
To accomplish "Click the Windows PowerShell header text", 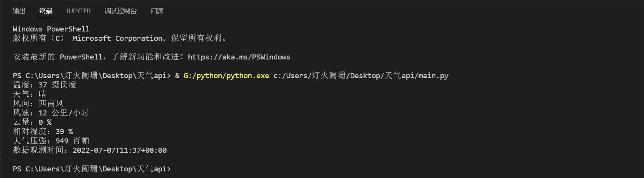I will pyautogui.click(x=51, y=29).
